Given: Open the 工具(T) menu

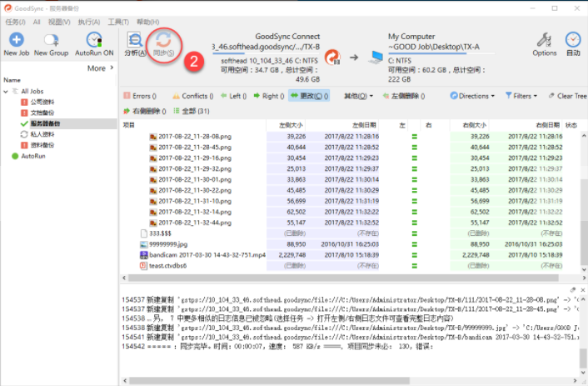Looking at the screenshot, I should tap(118, 22).
